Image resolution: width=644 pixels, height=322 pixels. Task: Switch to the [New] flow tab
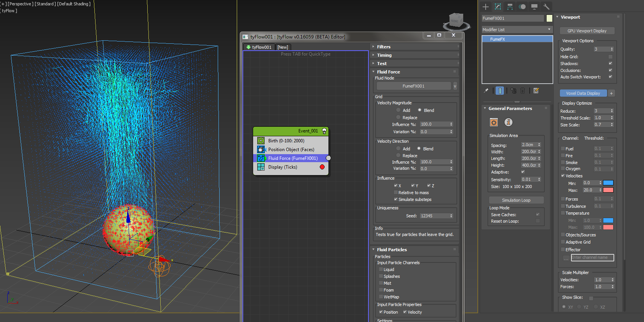[x=283, y=47]
